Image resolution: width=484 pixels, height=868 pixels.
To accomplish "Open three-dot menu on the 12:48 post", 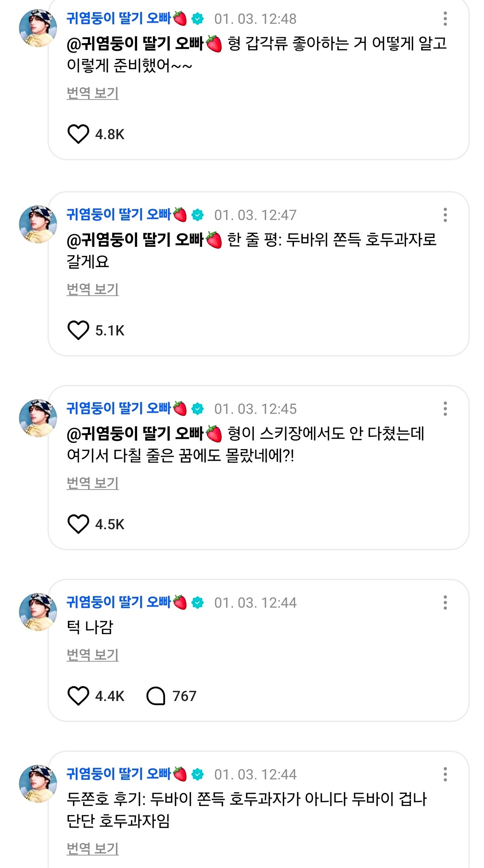I will click(x=445, y=19).
